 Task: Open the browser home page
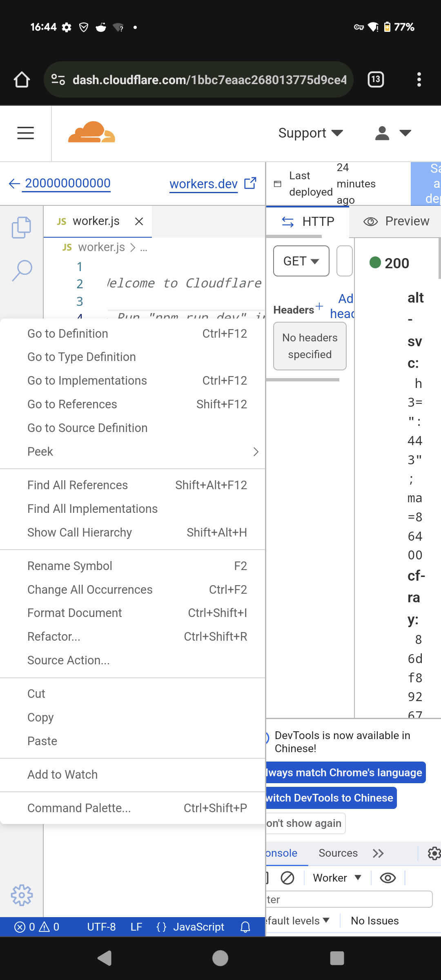tap(22, 80)
